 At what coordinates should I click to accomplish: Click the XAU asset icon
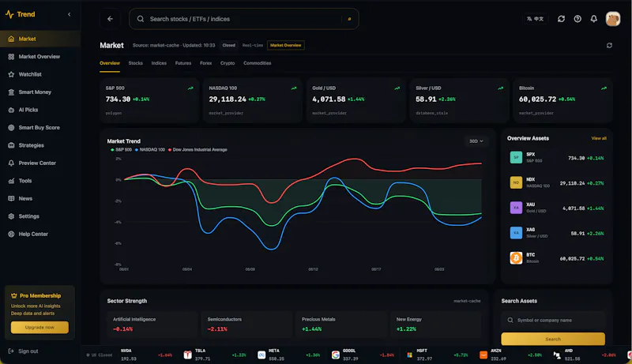(516, 208)
